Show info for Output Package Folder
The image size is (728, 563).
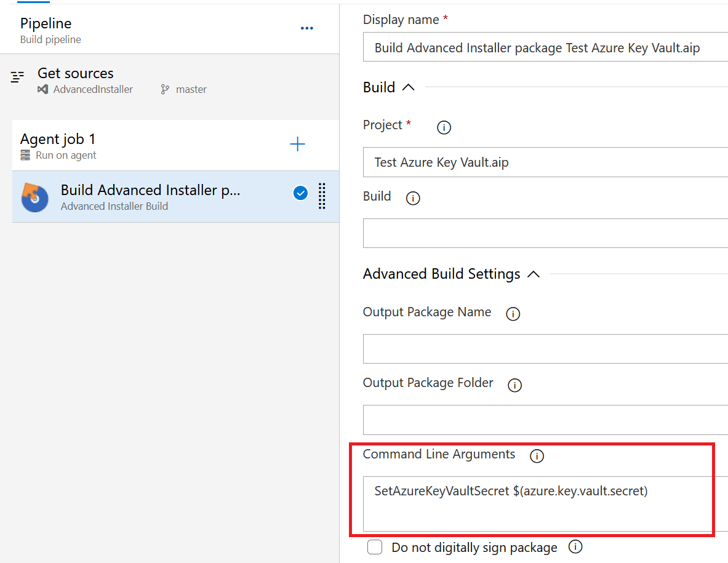(x=514, y=385)
